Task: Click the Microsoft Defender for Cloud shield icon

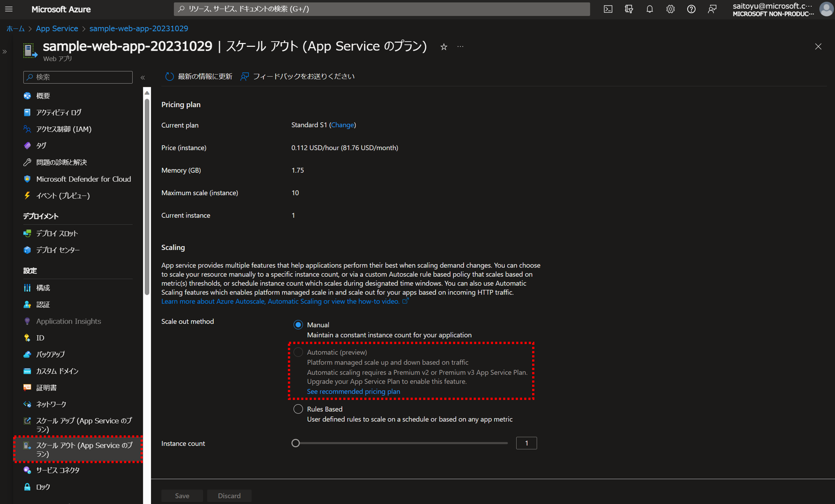Action: (27, 179)
